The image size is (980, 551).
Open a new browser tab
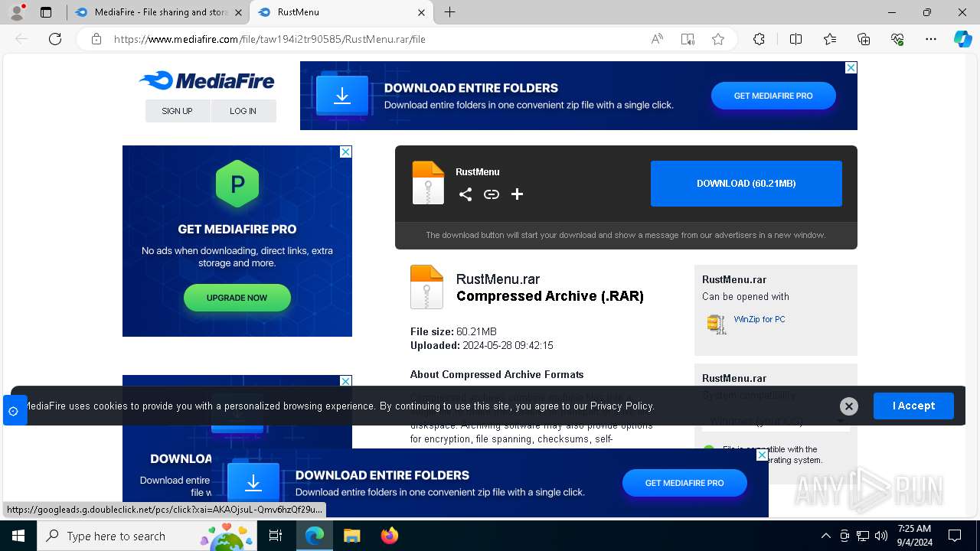click(x=450, y=12)
